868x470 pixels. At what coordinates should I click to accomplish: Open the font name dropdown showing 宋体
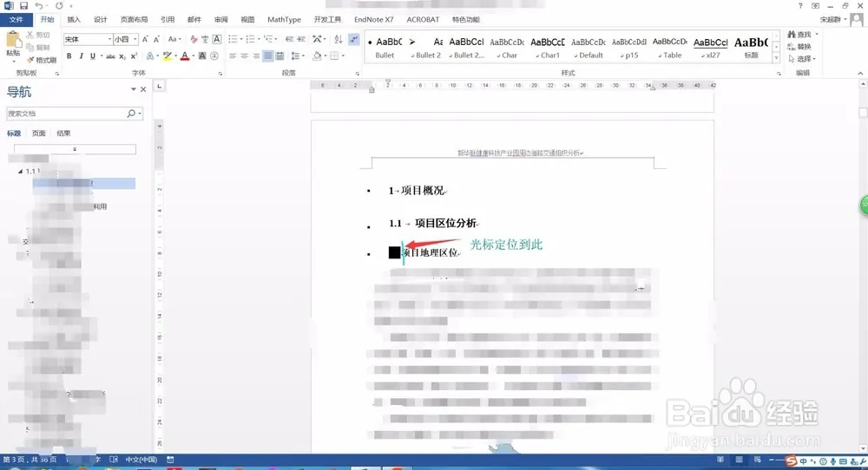[110, 39]
